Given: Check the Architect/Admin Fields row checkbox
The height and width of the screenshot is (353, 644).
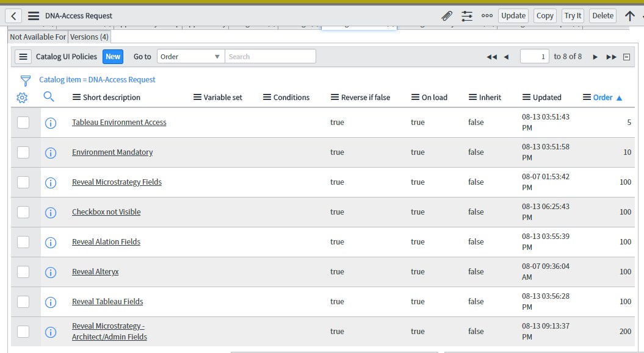Looking at the screenshot, I should (x=23, y=332).
